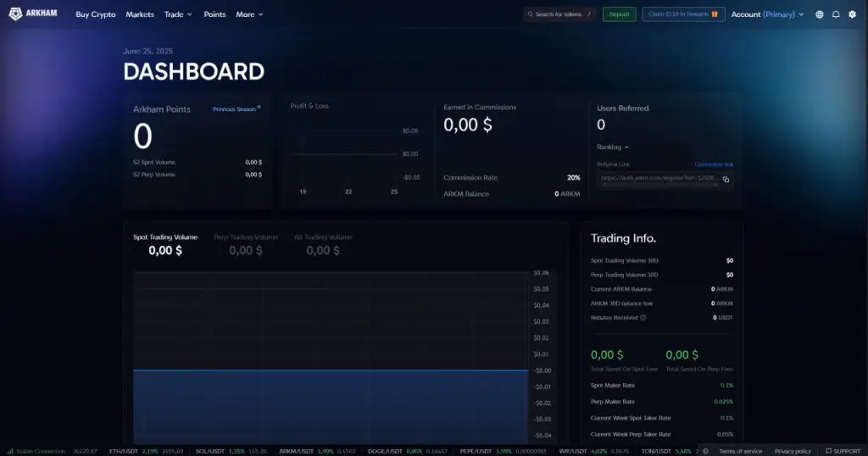Go to the Markets page
The height and width of the screenshot is (456, 868).
pyautogui.click(x=140, y=14)
